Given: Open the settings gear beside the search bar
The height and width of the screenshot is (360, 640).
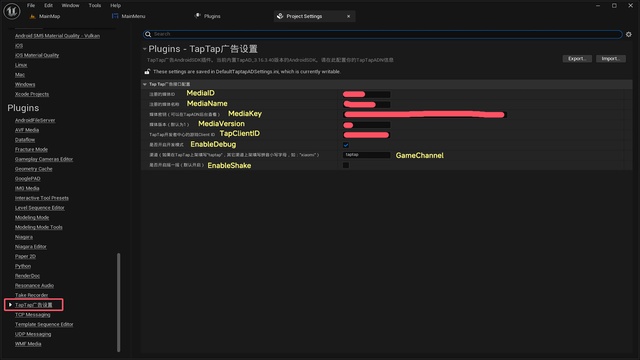Looking at the screenshot, I should [629, 34].
